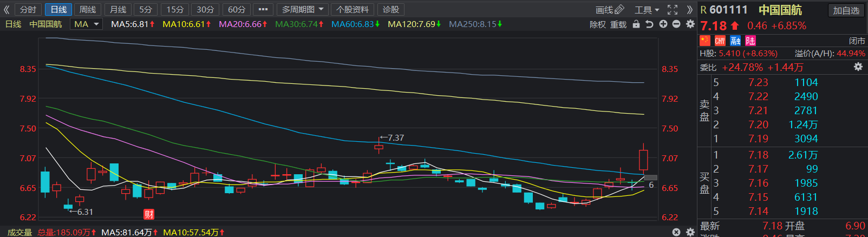Click the MA120:7.69 indicator label
This screenshot has width=868, height=237.
coord(415,24)
